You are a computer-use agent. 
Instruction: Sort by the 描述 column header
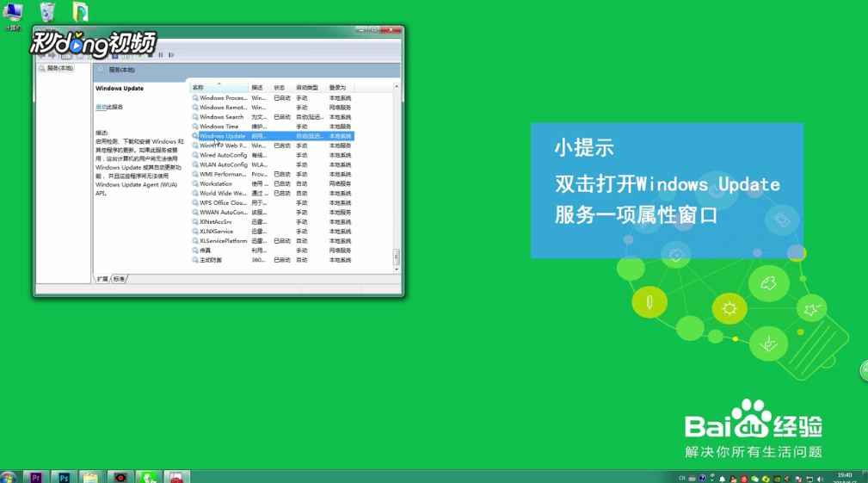[260, 88]
